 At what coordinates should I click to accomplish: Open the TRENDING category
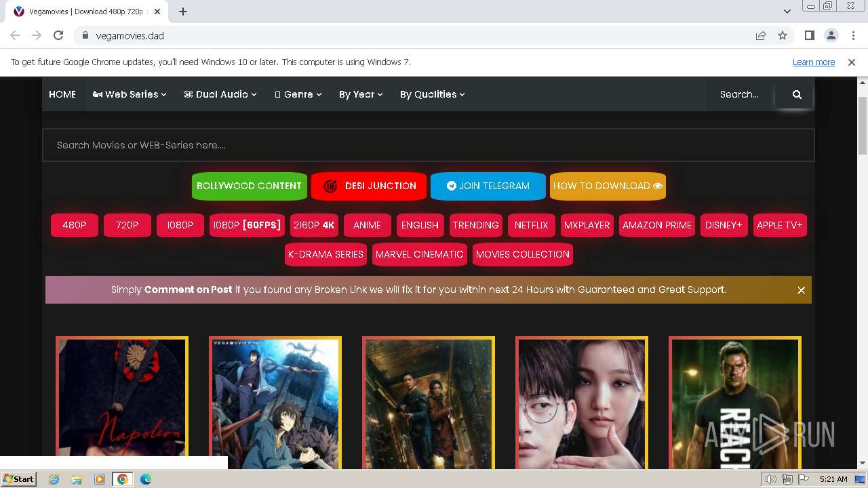[475, 225]
